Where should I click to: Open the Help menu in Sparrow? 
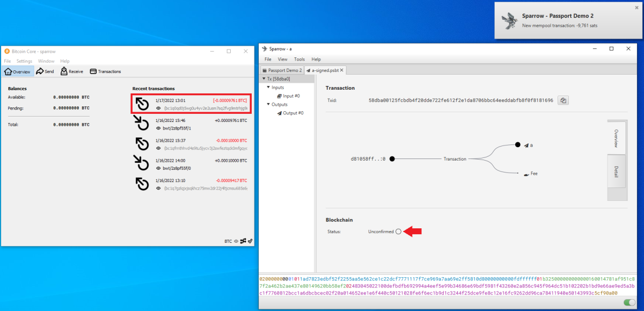316,59
